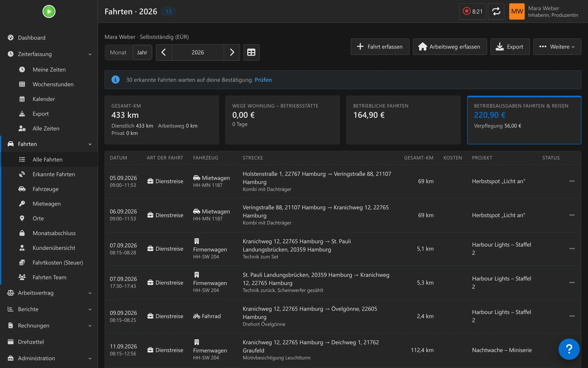Expand the Administration section
The image size is (588, 368).
[x=49, y=358]
